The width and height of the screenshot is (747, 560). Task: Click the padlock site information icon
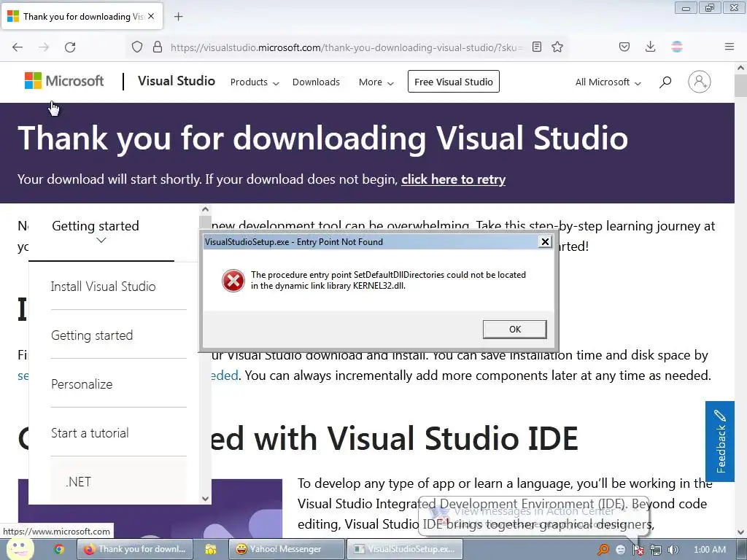click(x=158, y=47)
